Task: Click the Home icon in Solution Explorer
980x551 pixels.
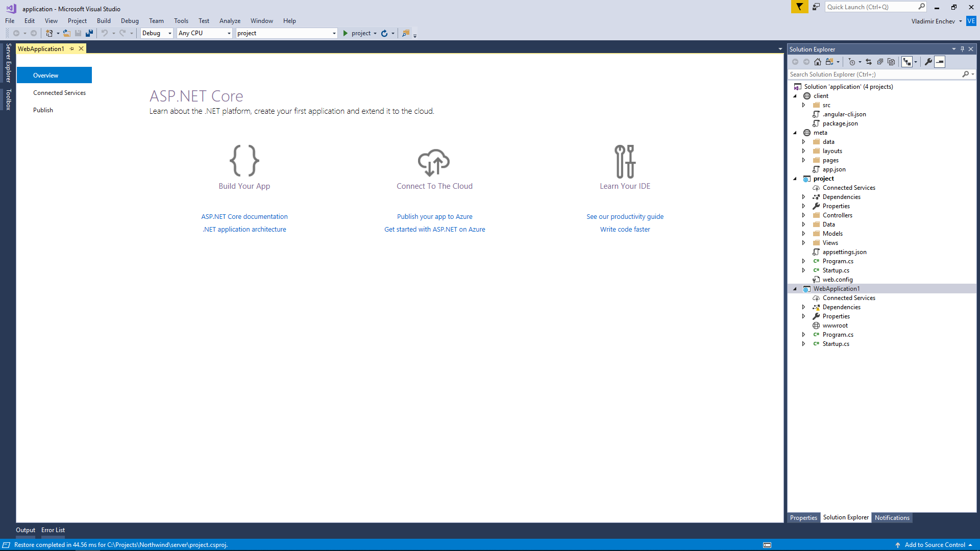Action: point(818,62)
